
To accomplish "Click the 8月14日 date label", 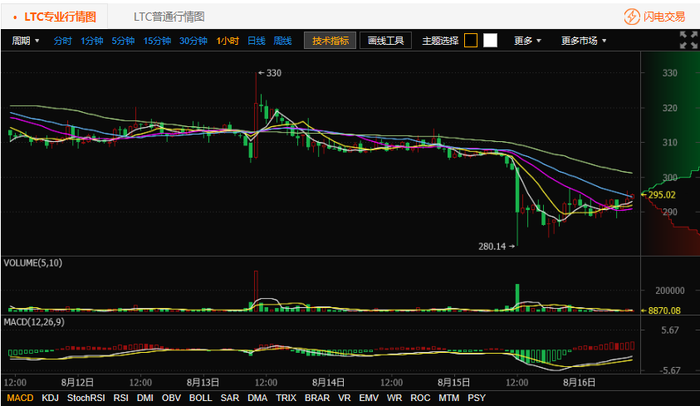I will click(x=328, y=382).
